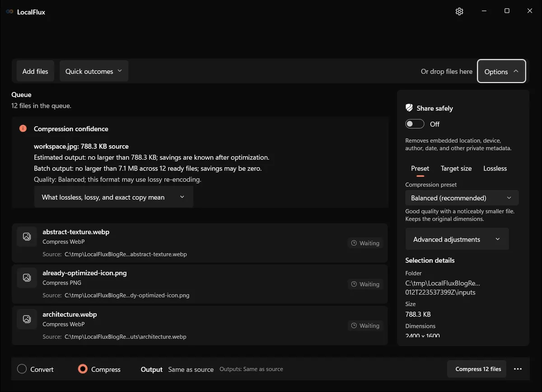This screenshot has height=392, width=542.
Task: Expand Advanced adjustments
Action: [x=457, y=239]
